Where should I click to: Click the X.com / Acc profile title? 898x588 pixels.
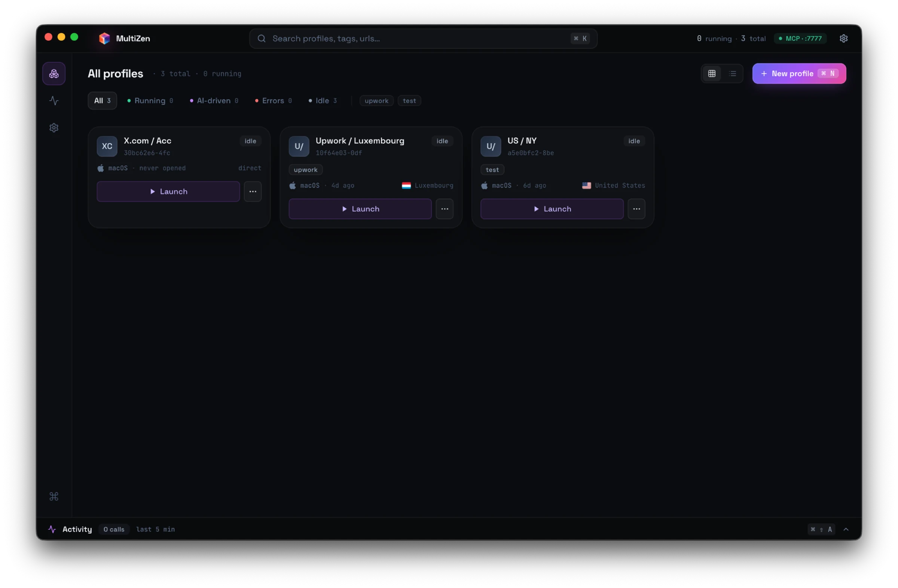(147, 141)
